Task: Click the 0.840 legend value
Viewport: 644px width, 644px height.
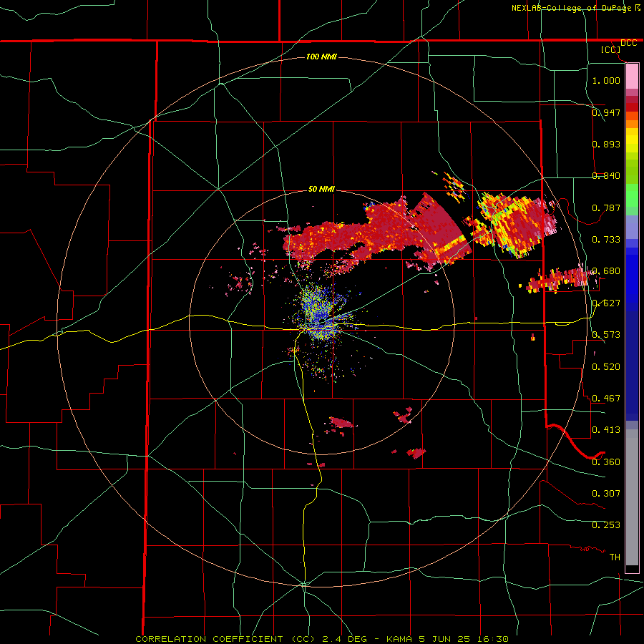Action: tap(606, 176)
